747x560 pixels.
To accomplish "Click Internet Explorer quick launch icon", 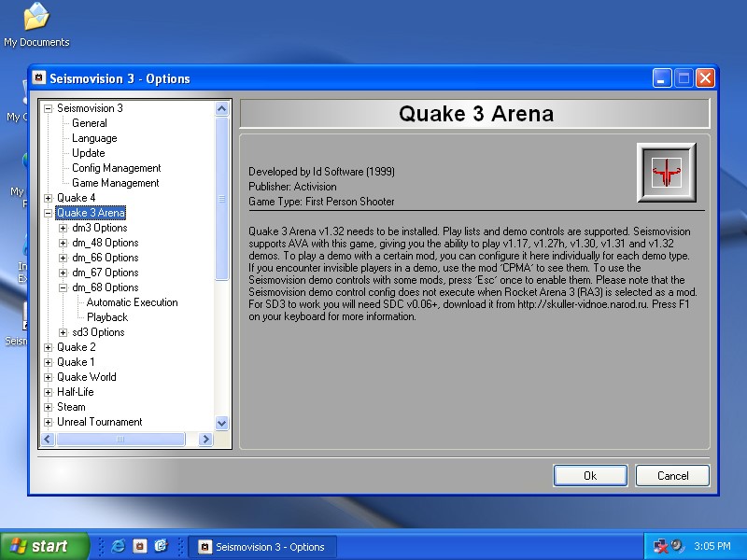I will click(119, 547).
